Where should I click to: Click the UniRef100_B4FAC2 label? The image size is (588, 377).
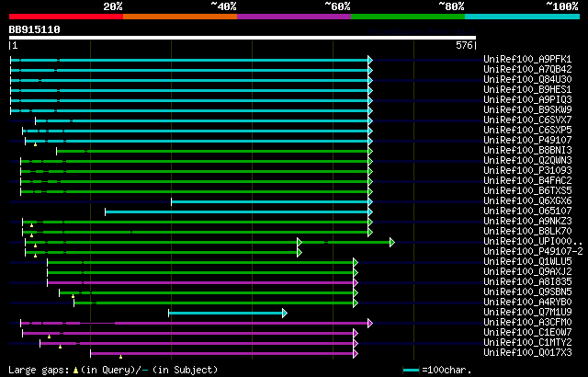(x=527, y=181)
